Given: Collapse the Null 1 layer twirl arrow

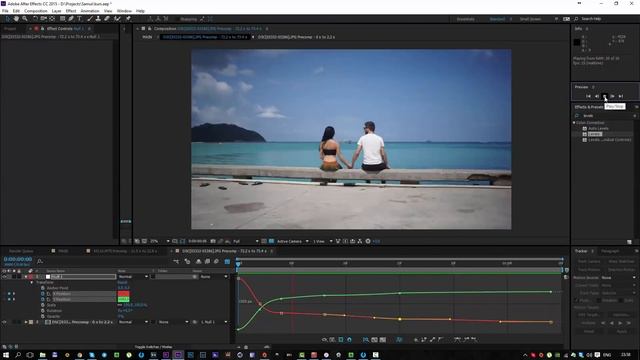Looking at the screenshot, I should click(26, 277).
